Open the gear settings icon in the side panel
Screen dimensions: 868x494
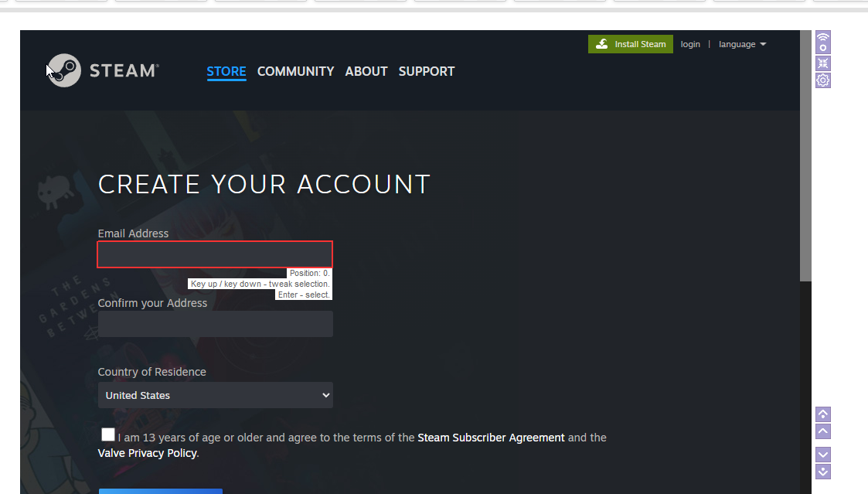tap(823, 80)
